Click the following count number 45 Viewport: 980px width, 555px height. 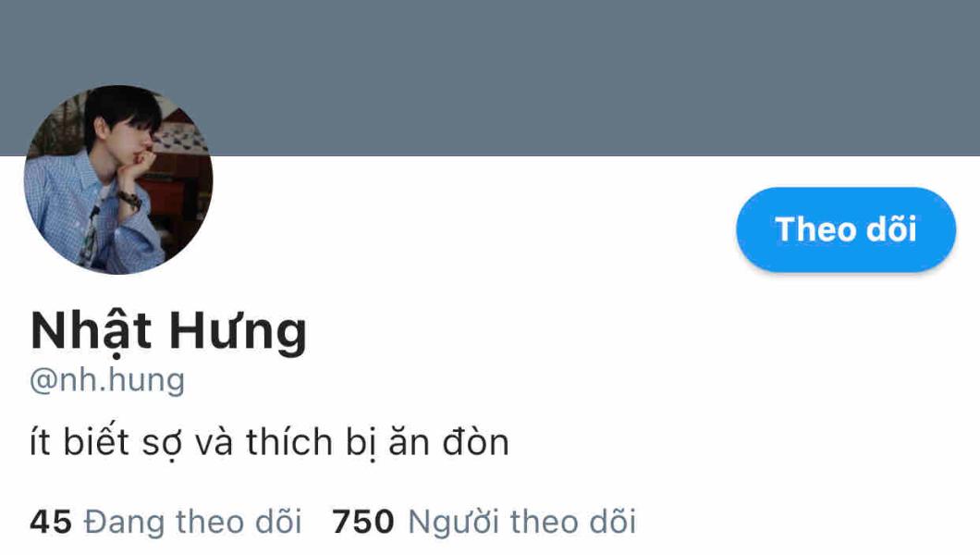pyautogui.click(x=51, y=523)
